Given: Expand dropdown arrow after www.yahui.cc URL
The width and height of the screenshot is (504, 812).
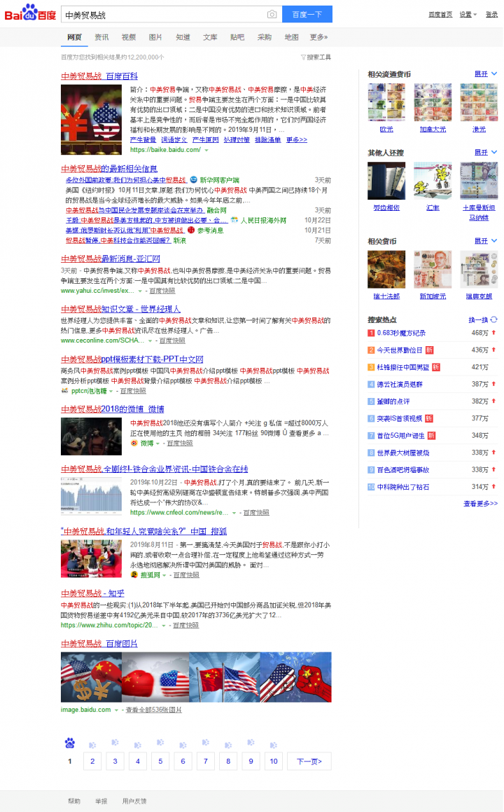Looking at the screenshot, I should coord(140,291).
